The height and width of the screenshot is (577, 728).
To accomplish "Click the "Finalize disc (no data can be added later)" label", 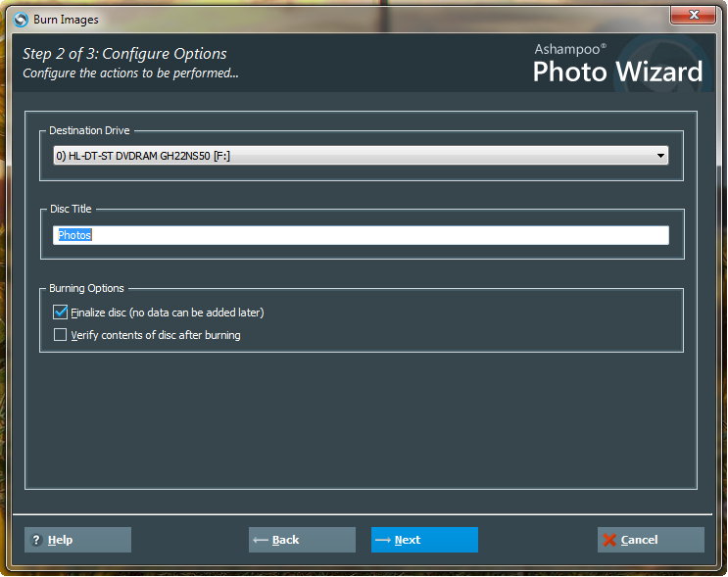I will tap(168, 313).
